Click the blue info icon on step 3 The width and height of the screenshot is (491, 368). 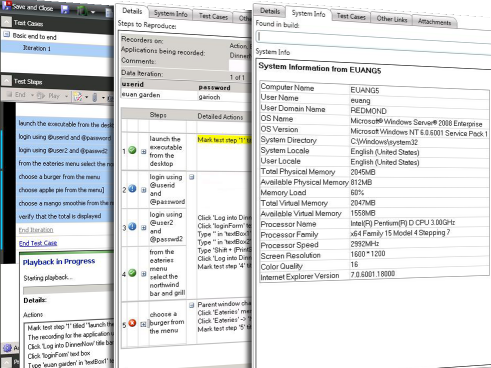[x=132, y=227]
